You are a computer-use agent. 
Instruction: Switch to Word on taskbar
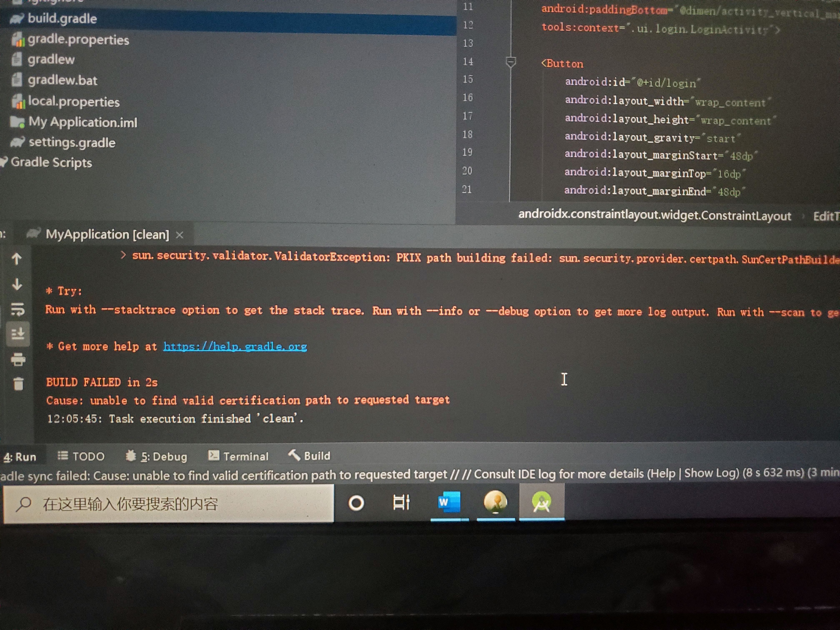pyautogui.click(x=449, y=502)
